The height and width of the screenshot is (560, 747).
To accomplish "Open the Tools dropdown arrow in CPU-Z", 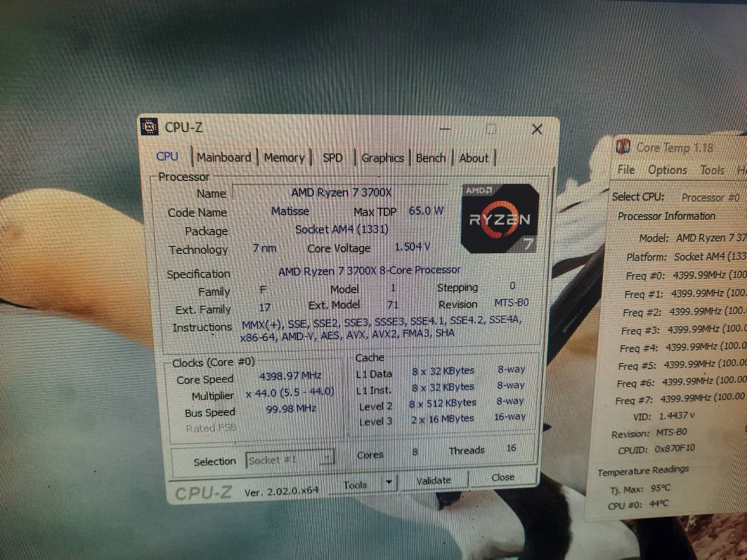I will coord(389,482).
